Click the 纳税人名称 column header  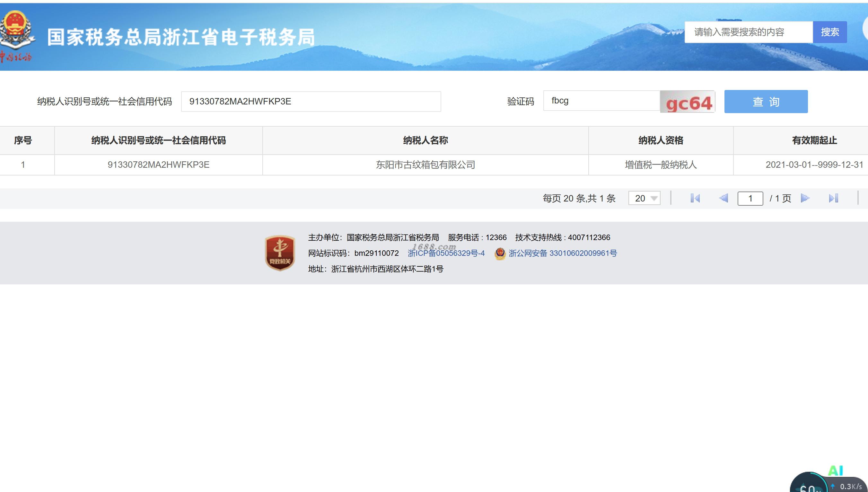coord(425,140)
